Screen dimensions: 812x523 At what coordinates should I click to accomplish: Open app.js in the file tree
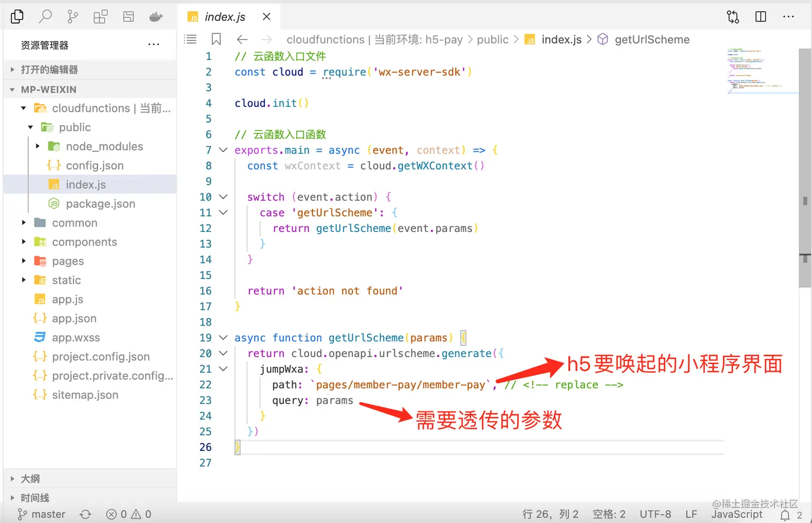pyautogui.click(x=90, y=299)
